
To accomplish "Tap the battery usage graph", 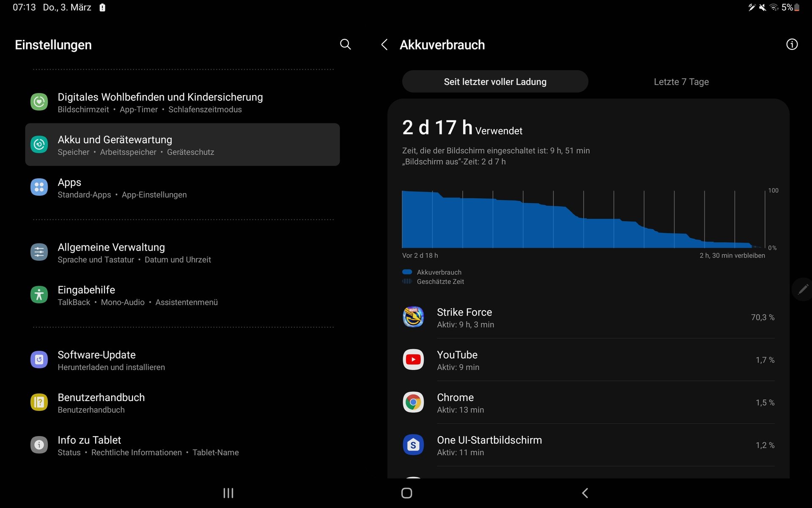I will 584,219.
